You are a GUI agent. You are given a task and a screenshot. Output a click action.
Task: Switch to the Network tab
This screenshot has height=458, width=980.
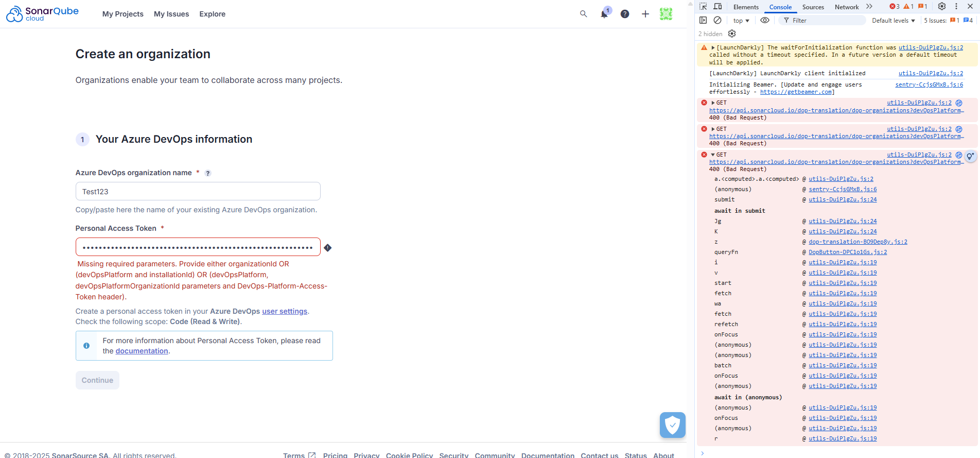[847, 7]
